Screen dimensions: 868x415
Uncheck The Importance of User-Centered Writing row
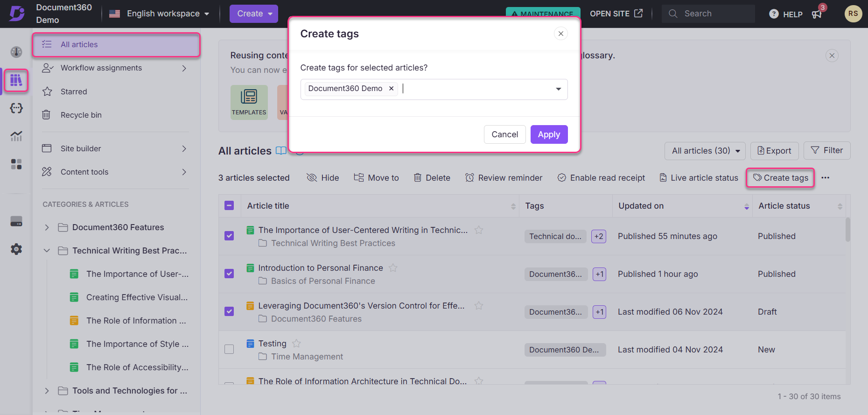[x=229, y=236]
